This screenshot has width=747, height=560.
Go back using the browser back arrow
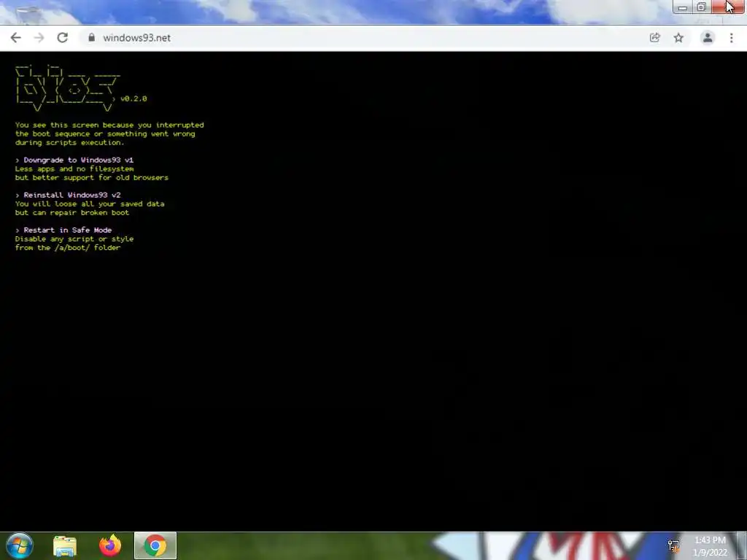pyautogui.click(x=16, y=38)
